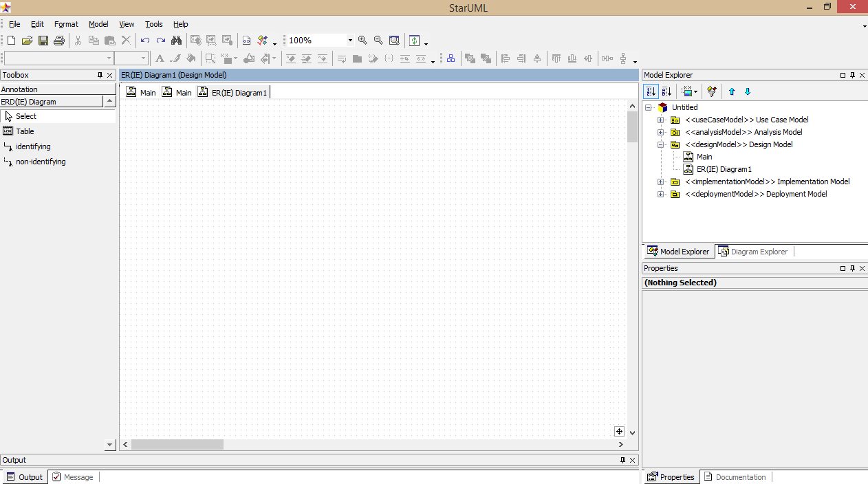Pin the Output panel
This screenshot has width=868, height=484.
tap(623, 460)
